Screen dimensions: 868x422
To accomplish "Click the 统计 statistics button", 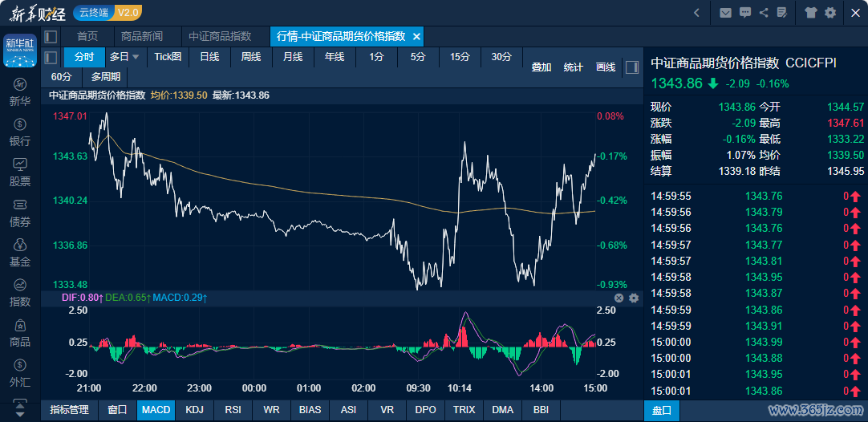I will click(574, 67).
